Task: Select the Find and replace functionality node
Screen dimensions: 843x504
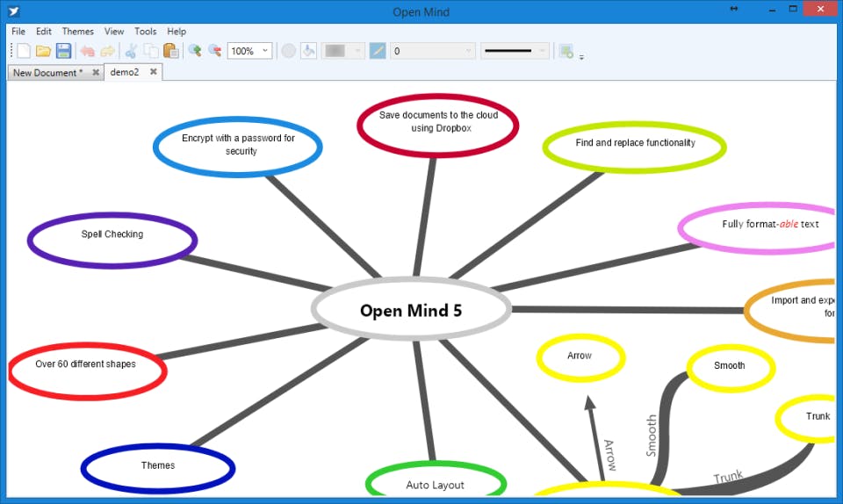Action: (635, 147)
